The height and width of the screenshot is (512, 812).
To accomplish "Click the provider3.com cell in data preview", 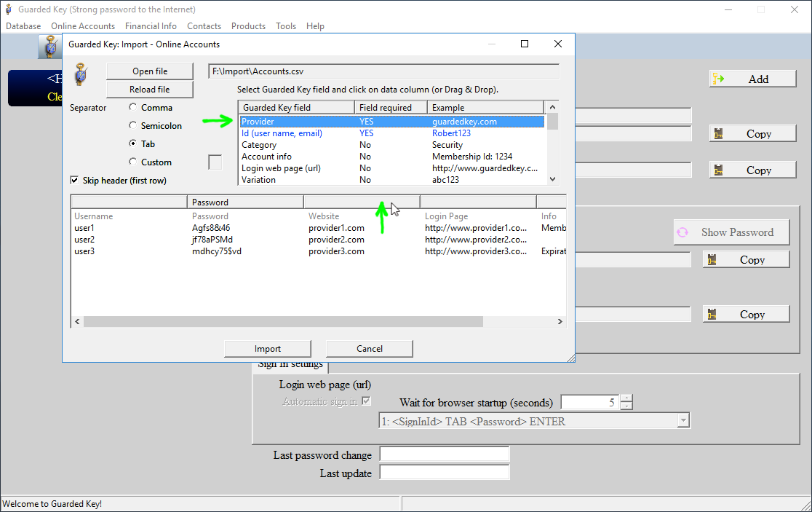I will coord(337,251).
